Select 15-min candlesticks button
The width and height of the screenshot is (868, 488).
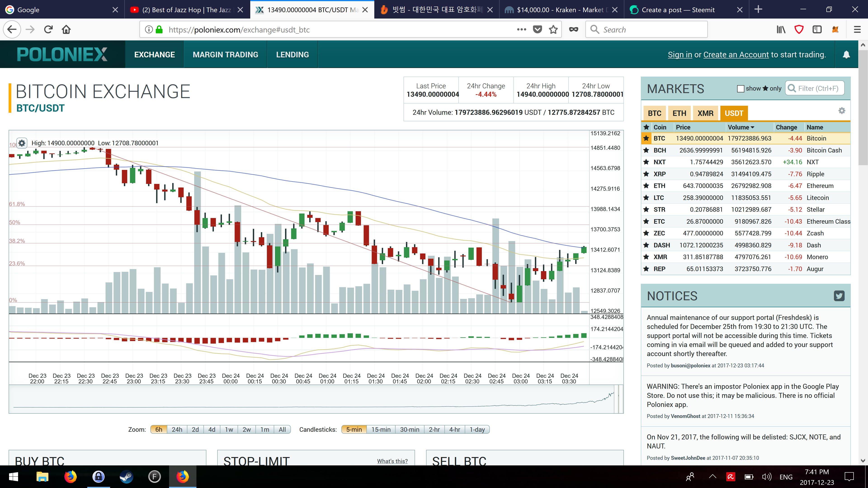[x=381, y=429]
